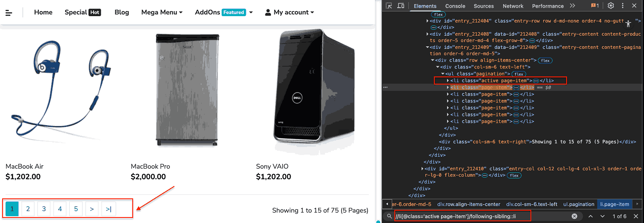Go to pagination page 4
The height and width of the screenshot is (223, 644).
click(x=60, y=209)
